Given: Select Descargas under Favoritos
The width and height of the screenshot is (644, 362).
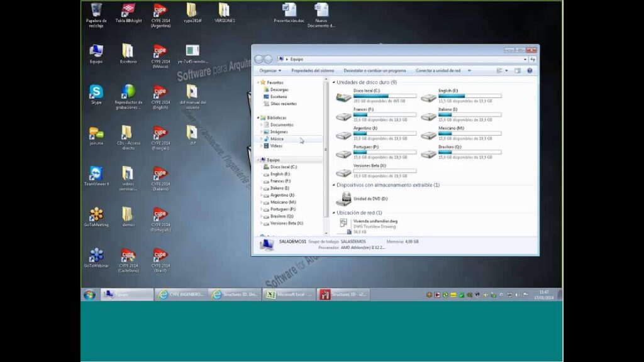Looking at the screenshot, I should pyautogui.click(x=279, y=89).
